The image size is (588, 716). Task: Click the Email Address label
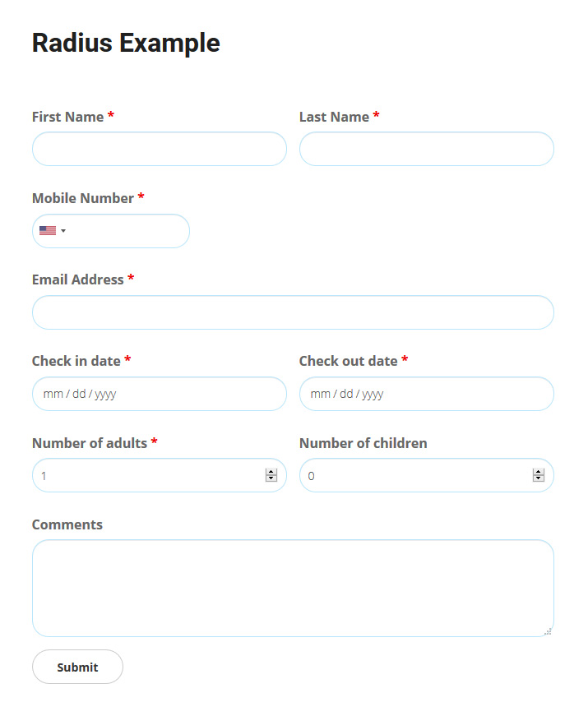78,279
